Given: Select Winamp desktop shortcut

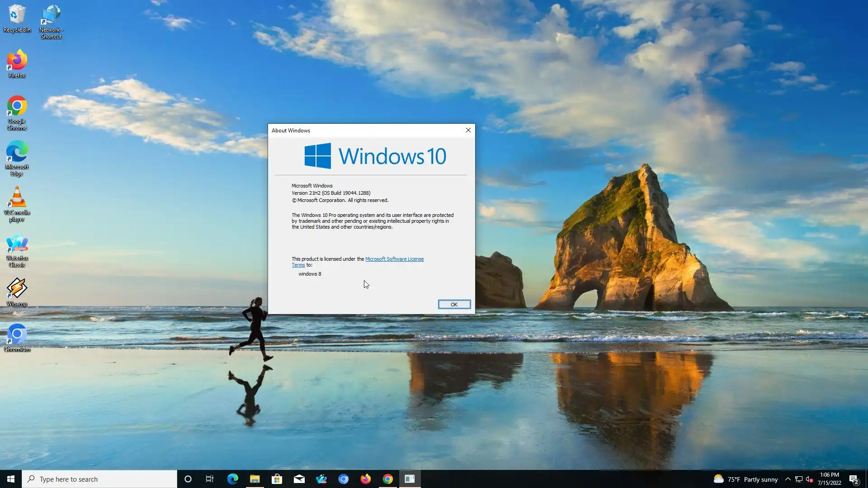Looking at the screenshot, I should (x=17, y=291).
